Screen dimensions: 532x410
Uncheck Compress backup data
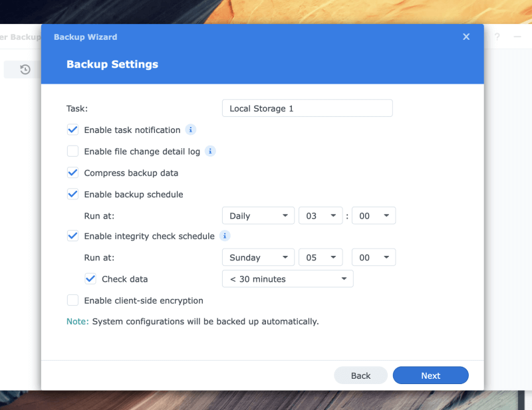point(72,172)
